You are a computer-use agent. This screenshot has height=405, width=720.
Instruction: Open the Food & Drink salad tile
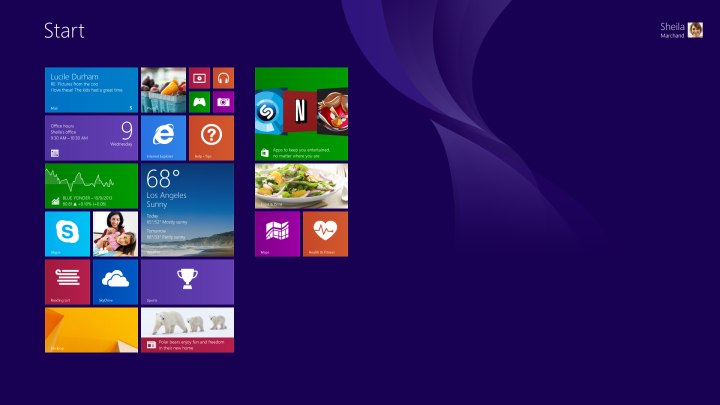(x=301, y=185)
